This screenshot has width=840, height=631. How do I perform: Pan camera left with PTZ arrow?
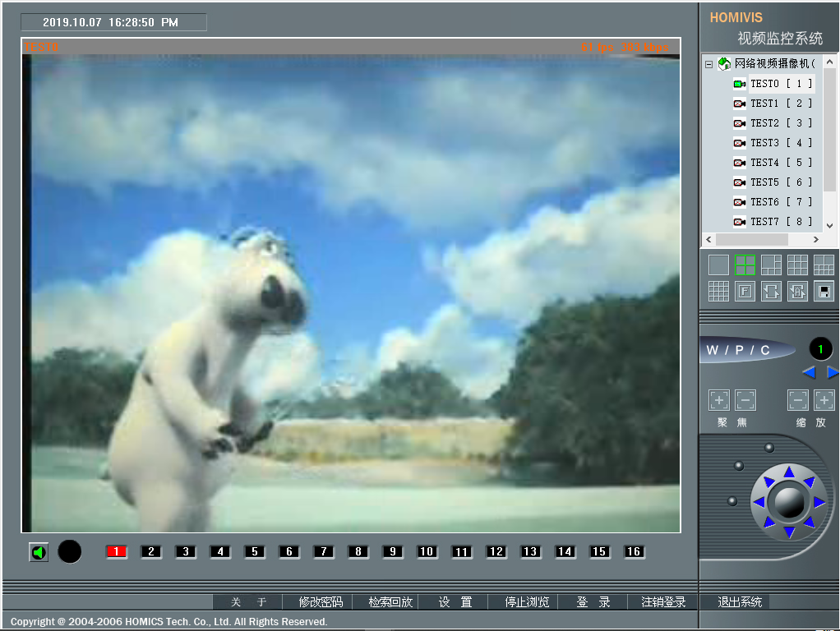coord(759,502)
